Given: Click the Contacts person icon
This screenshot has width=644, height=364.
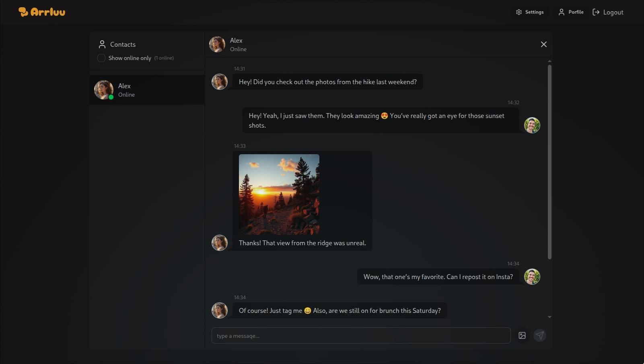Looking at the screenshot, I should click(x=102, y=44).
